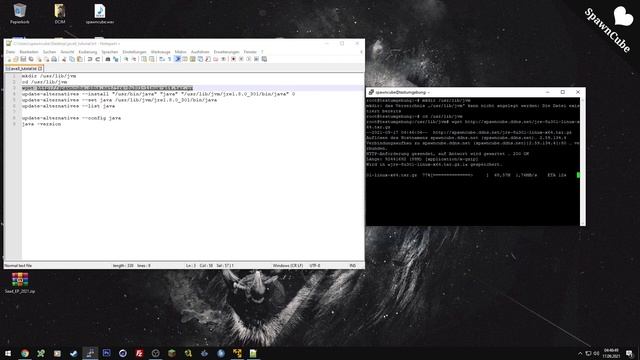Image resolution: width=640 pixels, height=360 pixels.
Task: Click the Zoom In icon in Notepad++
Action: pos(126,59)
